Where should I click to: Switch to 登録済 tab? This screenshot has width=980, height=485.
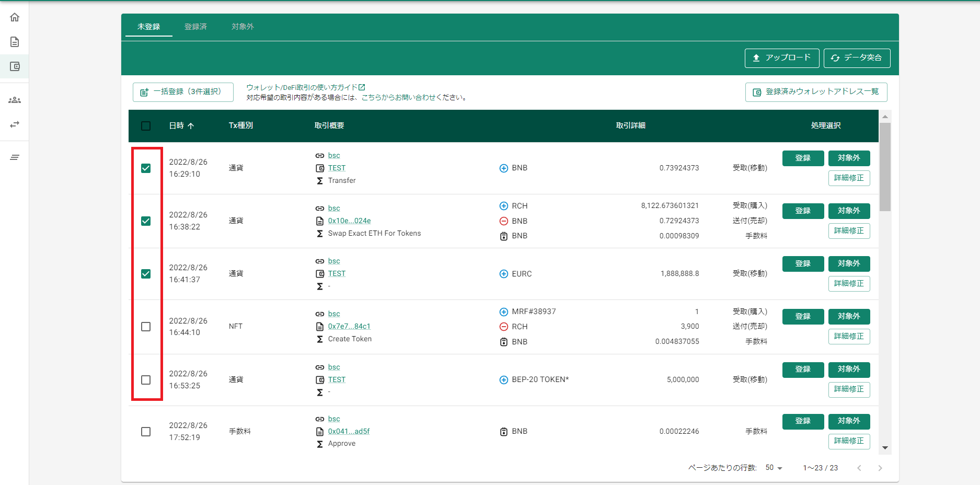click(196, 27)
